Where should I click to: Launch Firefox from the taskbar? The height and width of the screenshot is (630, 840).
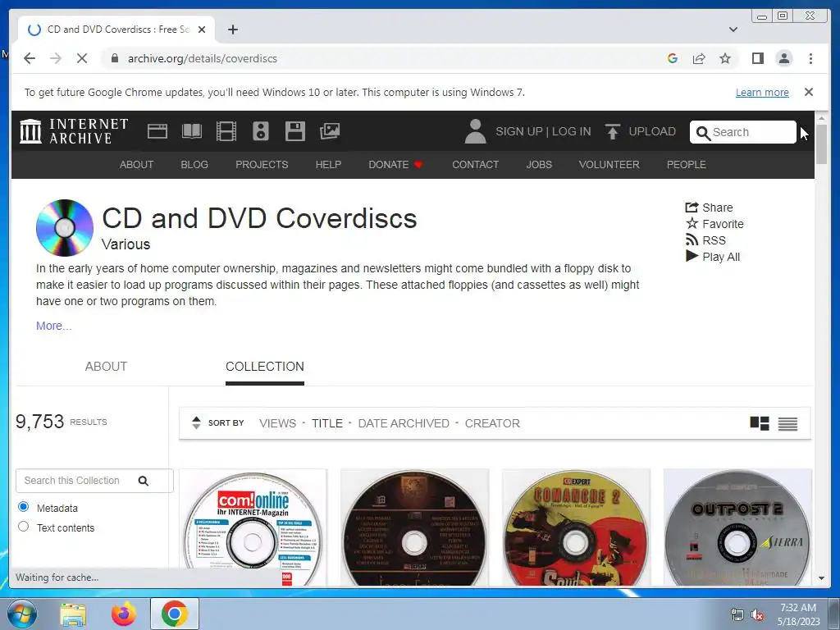click(x=124, y=614)
